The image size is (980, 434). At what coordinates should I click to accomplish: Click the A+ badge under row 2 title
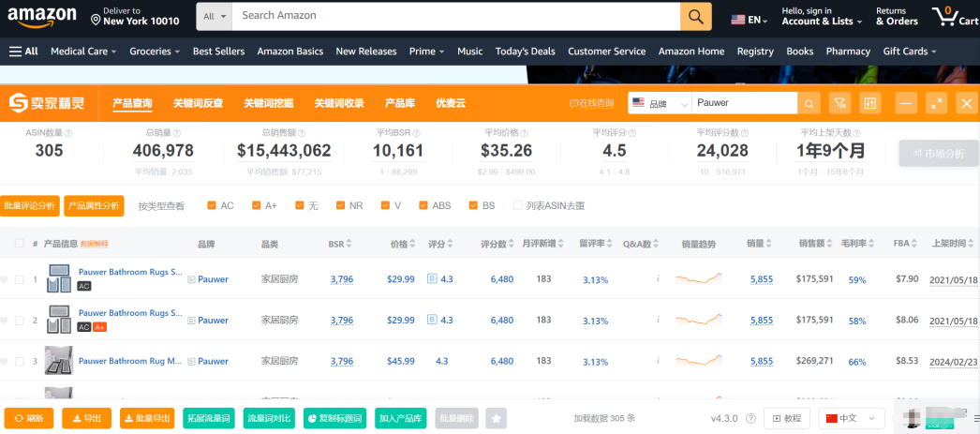pos(100,327)
